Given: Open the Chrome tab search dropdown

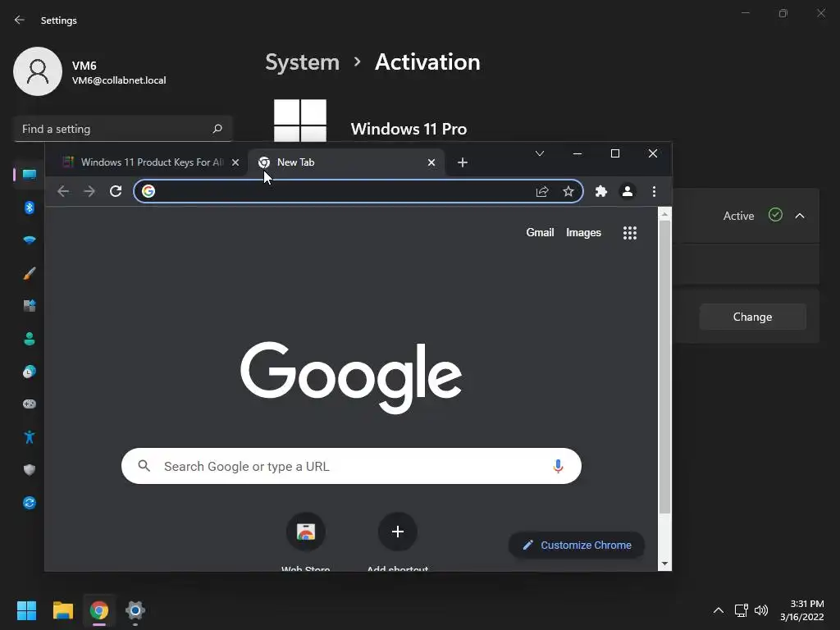Looking at the screenshot, I should coord(540,153).
